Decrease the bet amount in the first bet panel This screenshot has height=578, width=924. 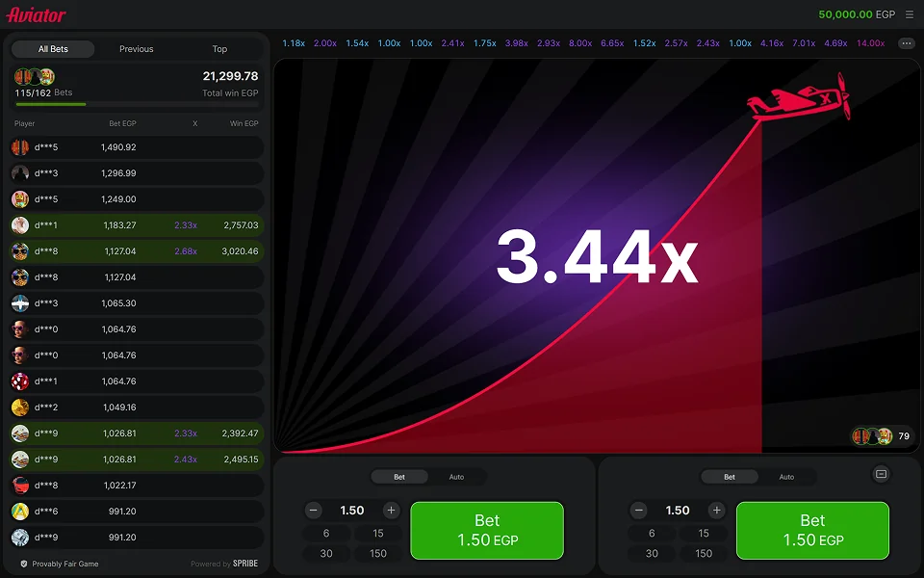point(314,511)
